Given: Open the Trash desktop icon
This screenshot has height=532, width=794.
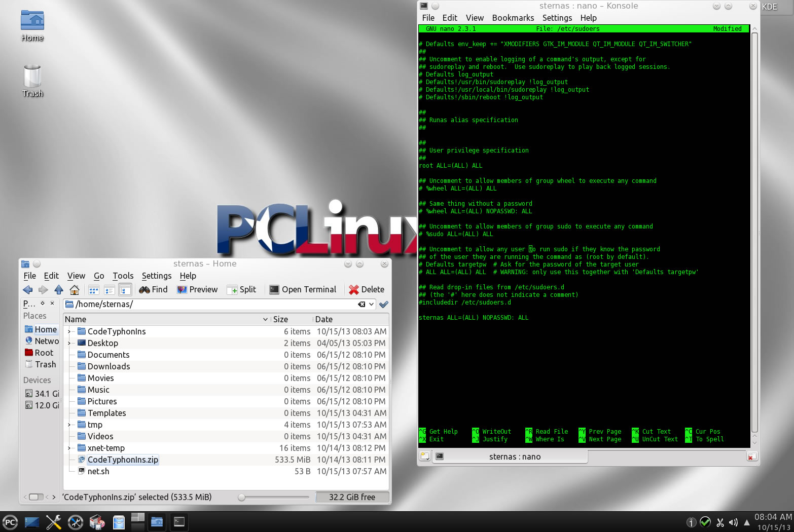Looking at the screenshot, I should (32, 81).
